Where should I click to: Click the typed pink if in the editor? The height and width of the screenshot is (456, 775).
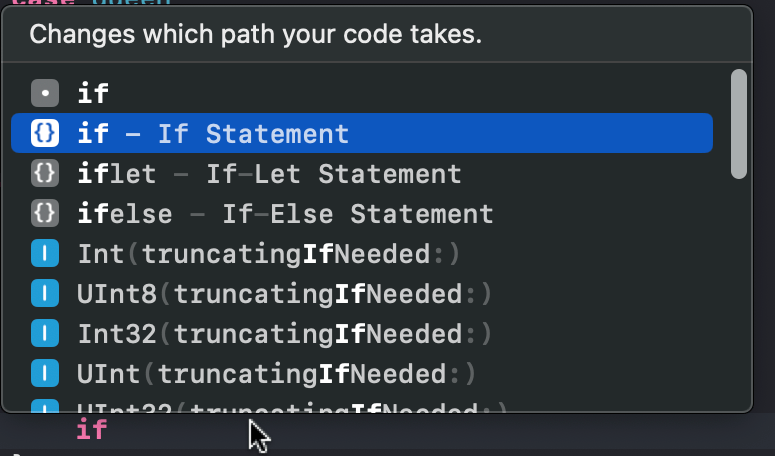click(92, 431)
